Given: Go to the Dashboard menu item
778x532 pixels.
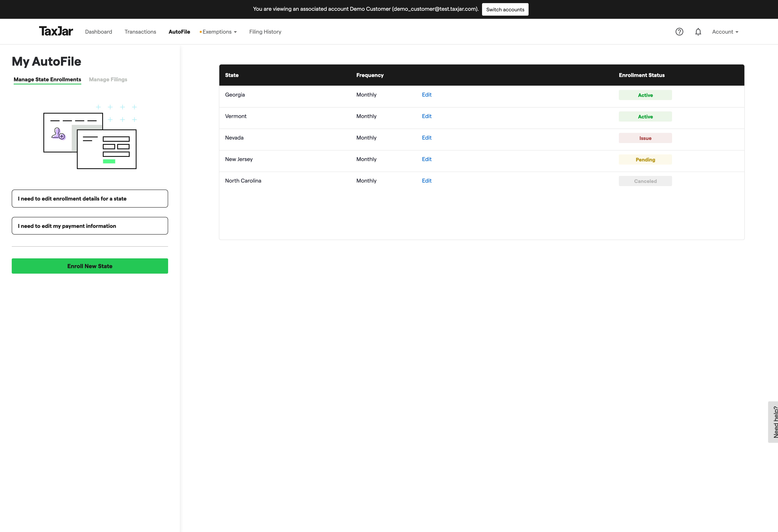Looking at the screenshot, I should click(98, 32).
